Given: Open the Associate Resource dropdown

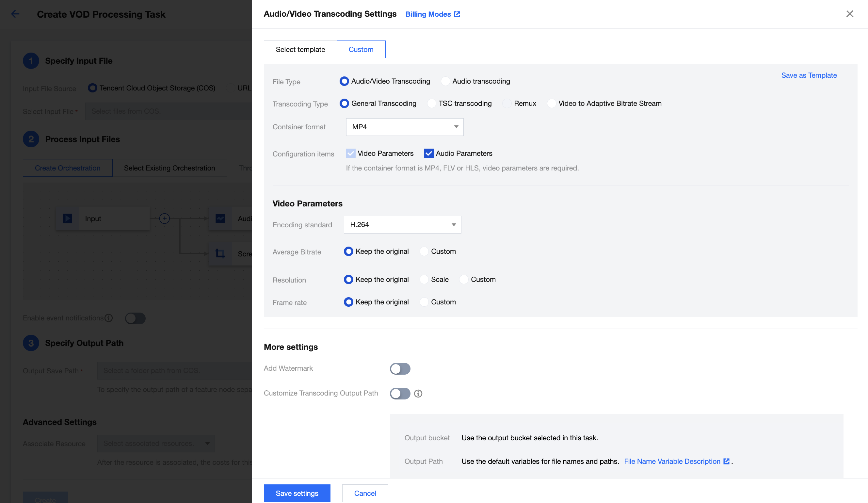Looking at the screenshot, I should click(156, 444).
